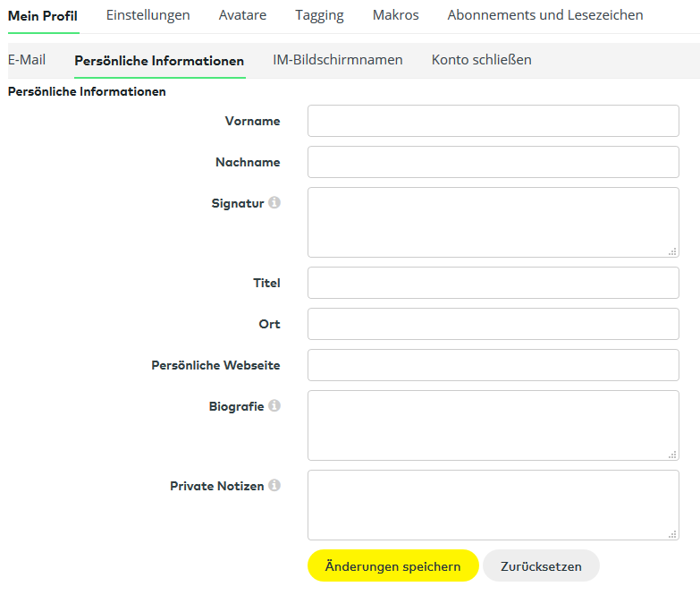
Task: Select Abonnements und Lesezeichen tab
Action: click(544, 15)
